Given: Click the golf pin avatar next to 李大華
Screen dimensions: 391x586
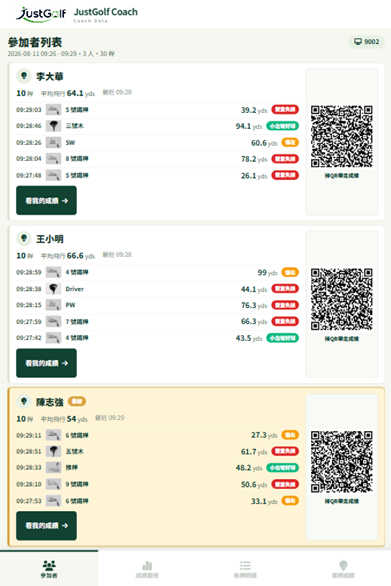Looking at the screenshot, I should [x=24, y=76].
